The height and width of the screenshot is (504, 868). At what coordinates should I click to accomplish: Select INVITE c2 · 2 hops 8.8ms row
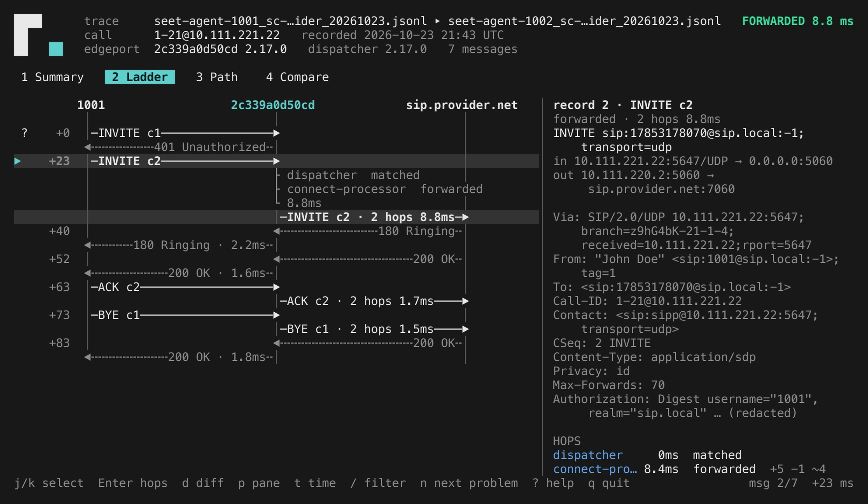click(x=276, y=217)
